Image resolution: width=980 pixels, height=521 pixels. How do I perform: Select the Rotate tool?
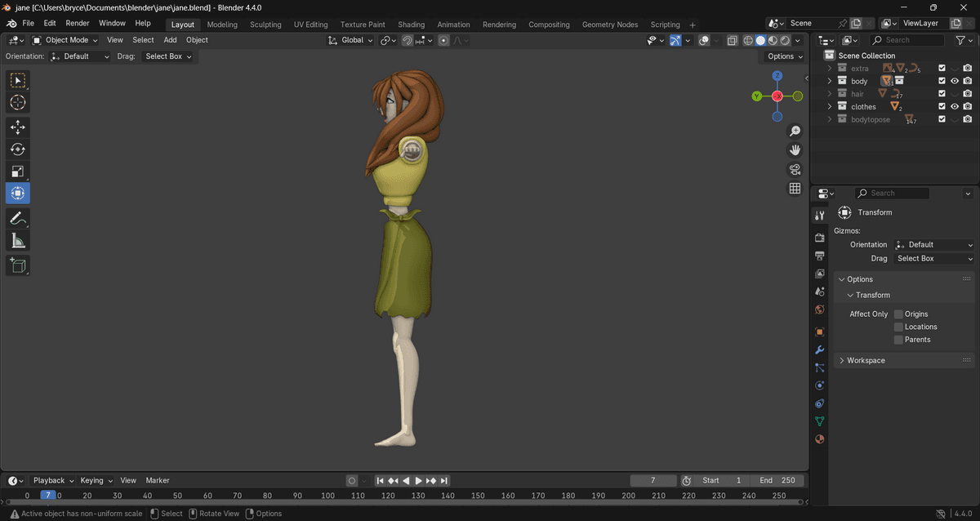coord(18,149)
